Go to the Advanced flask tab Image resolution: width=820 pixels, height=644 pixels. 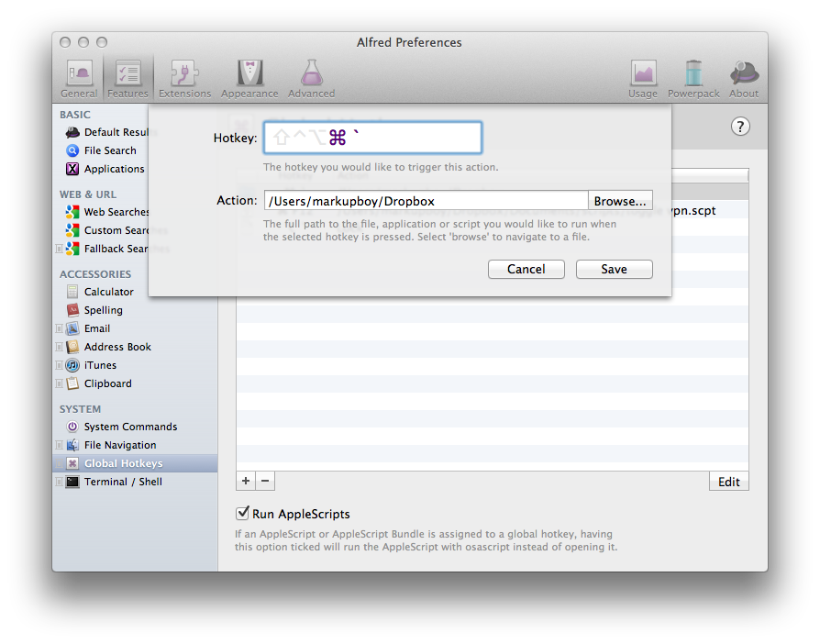pos(311,79)
